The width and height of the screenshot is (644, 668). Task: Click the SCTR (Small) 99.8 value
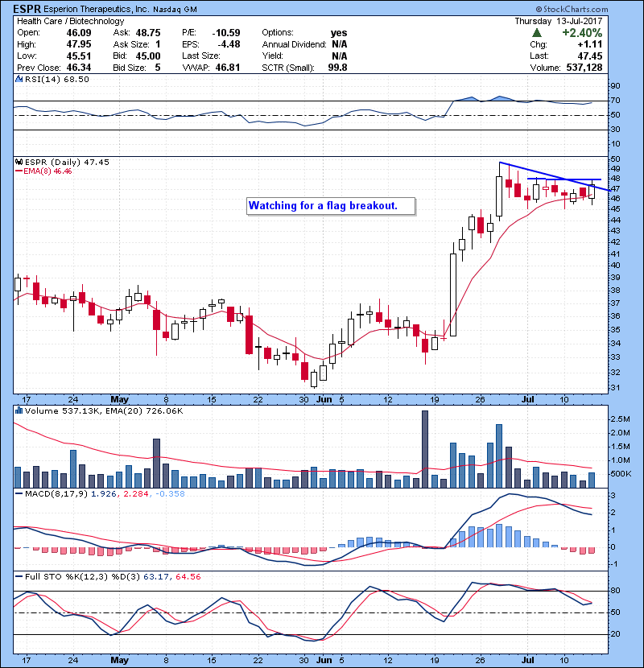click(x=337, y=68)
